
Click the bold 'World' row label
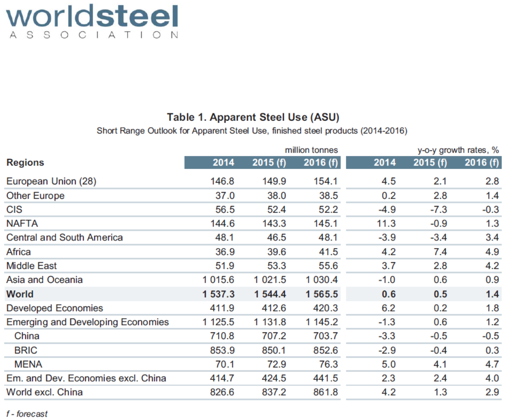tap(20, 294)
